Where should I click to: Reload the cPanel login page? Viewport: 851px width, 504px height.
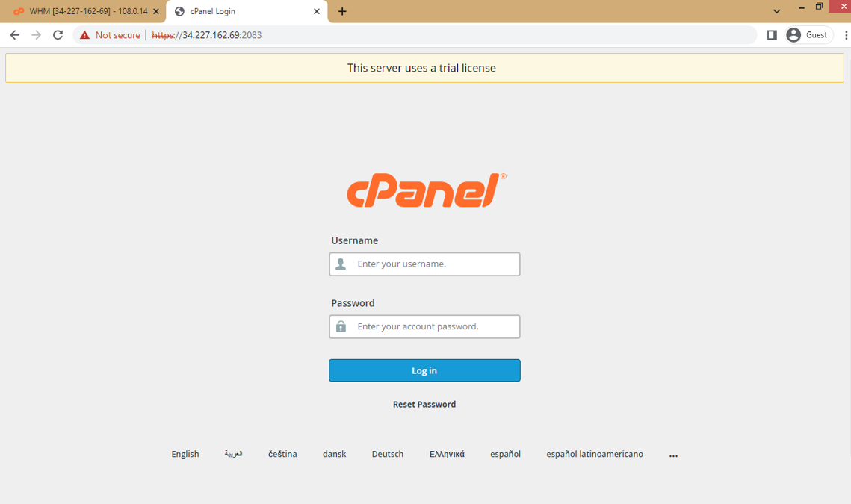(x=58, y=35)
